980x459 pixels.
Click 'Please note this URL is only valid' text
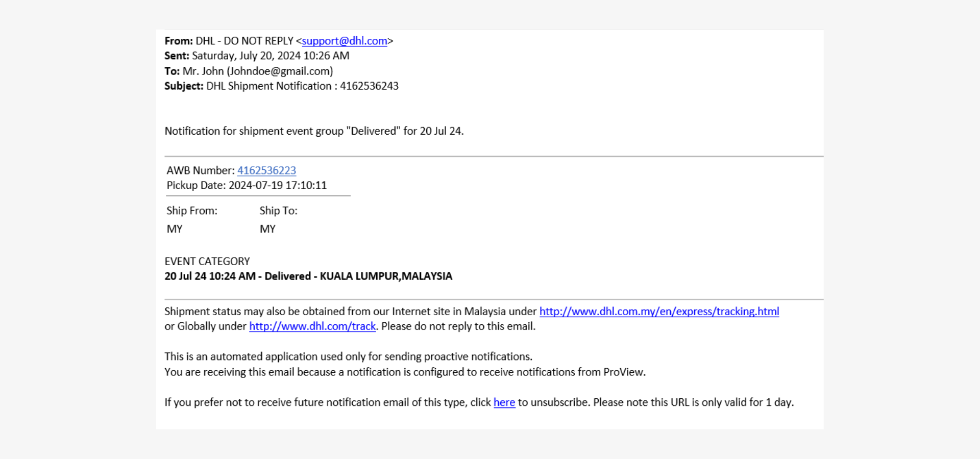693,402
